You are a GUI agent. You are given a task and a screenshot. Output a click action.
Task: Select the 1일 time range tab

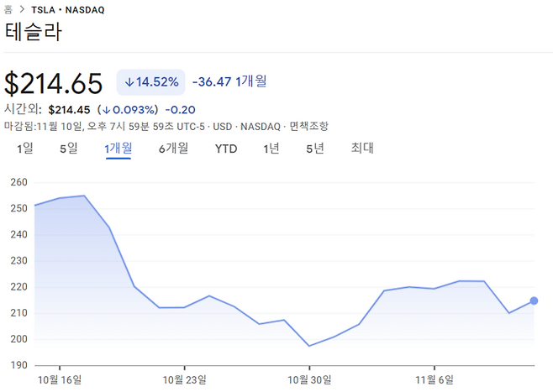tap(25, 149)
